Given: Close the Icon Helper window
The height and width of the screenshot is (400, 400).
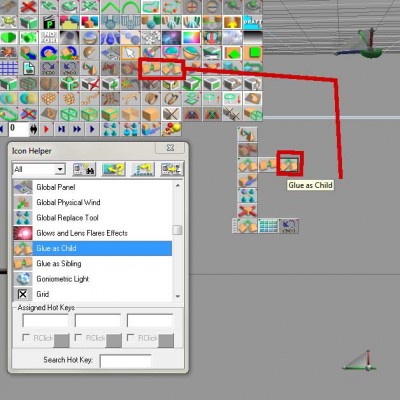Looking at the screenshot, I should point(170,148).
